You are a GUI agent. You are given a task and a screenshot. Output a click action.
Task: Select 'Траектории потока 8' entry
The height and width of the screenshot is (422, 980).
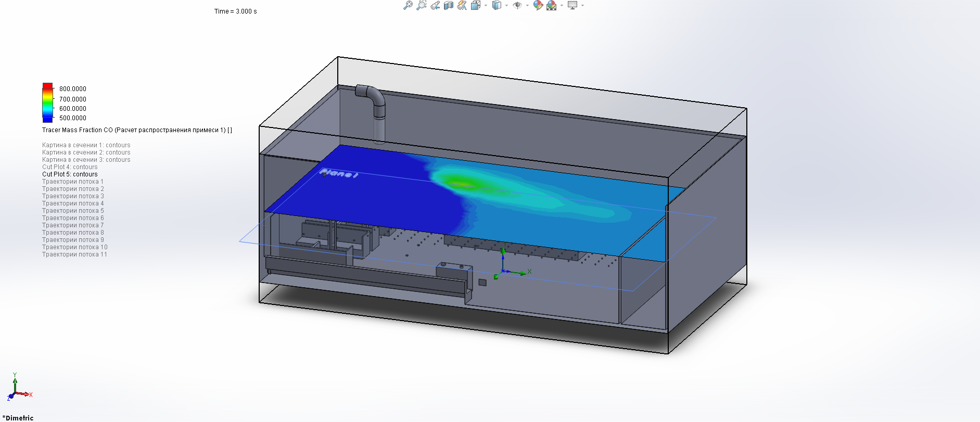click(x=73, y=233)
